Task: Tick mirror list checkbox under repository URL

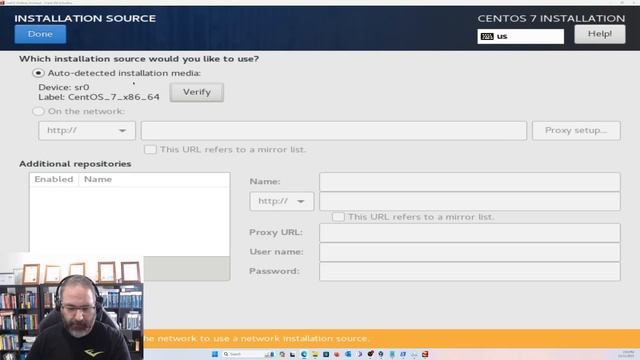Action: tap(338, 217)
